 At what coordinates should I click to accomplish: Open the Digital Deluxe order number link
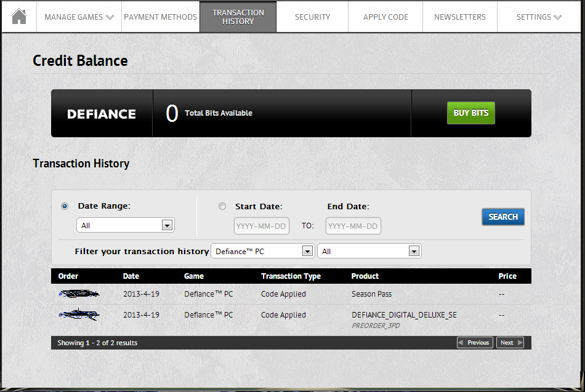tap(79, 315)
